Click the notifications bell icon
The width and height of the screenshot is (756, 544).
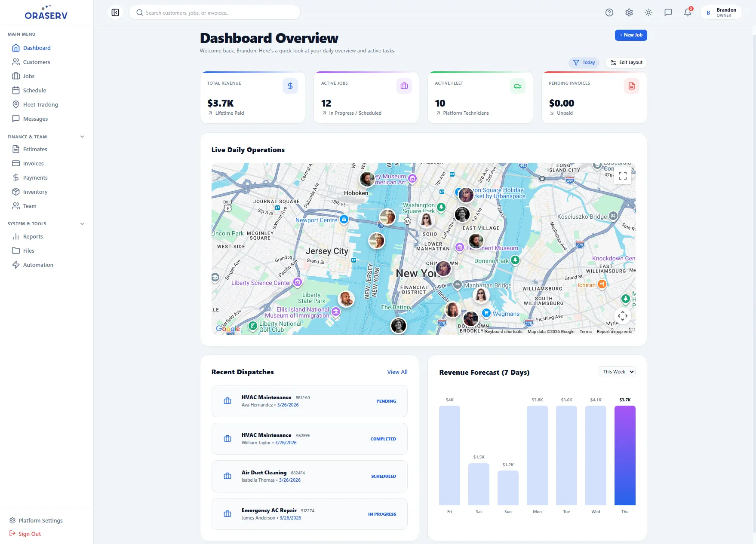(x=687, y=12)
